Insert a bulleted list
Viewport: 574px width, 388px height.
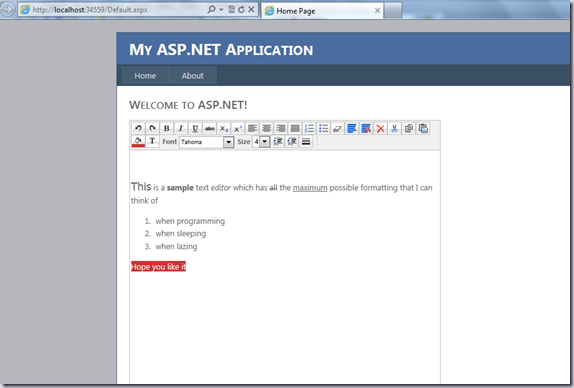pyautogui.click(x=324, y=128)
